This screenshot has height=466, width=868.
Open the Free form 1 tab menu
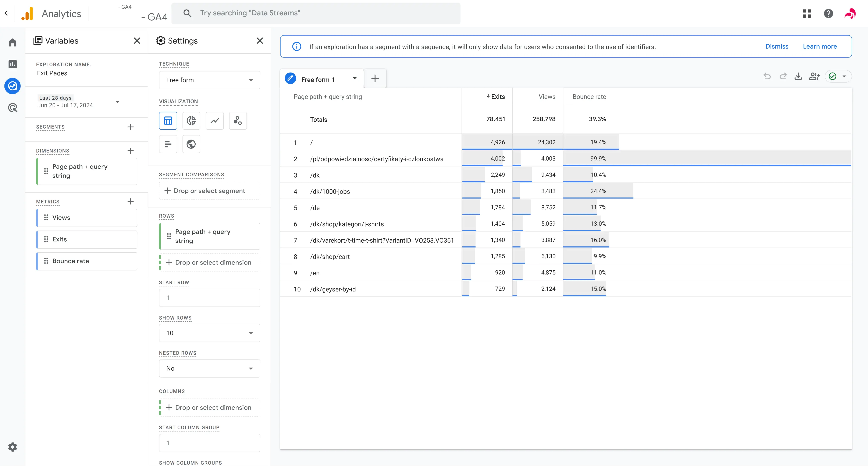point(355,78)
